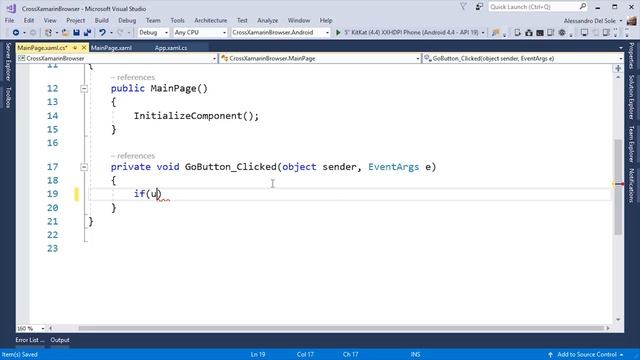
Task: Click the dark square Android toolbar icon
Action: [x=540, y=32]
